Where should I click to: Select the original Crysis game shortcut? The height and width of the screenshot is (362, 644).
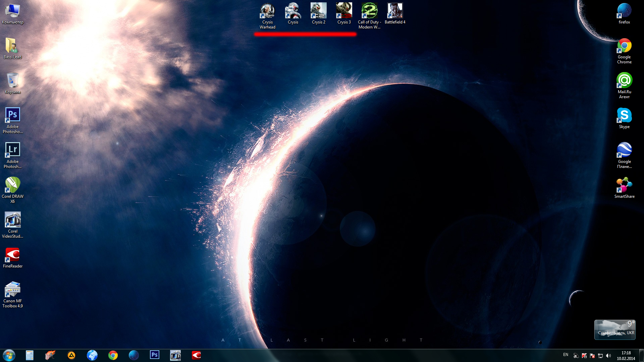[x=293, y=13]
